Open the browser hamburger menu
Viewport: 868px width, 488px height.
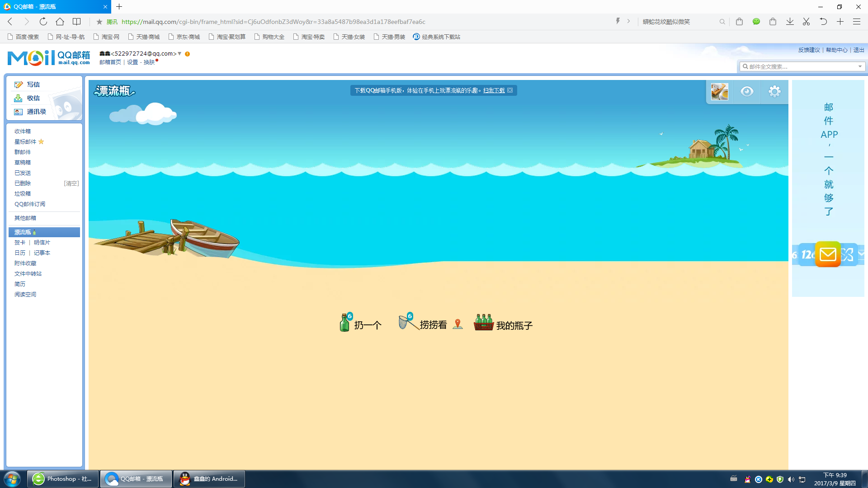coord(856,22)
